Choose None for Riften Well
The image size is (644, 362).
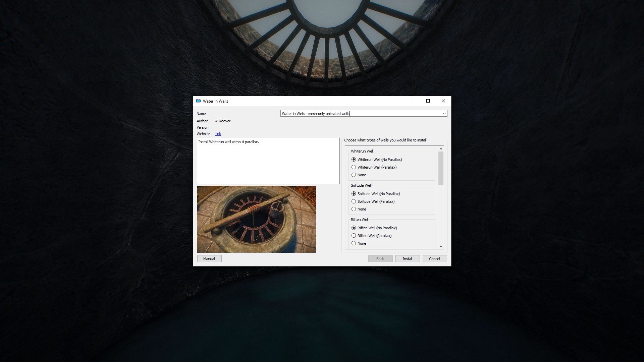(x=354, y=243)
